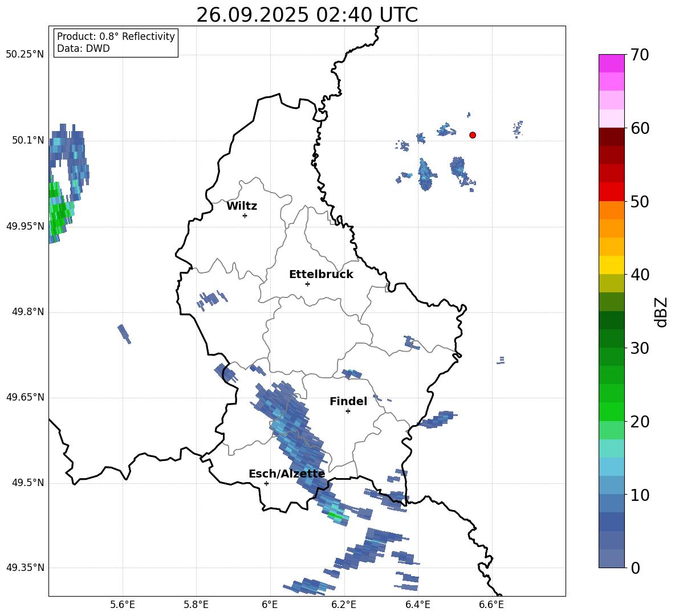Image resolution: width=675 pixels, height=616 pixels.
Task: Click the 5.6°E longitude label
Action: (122, 605)
